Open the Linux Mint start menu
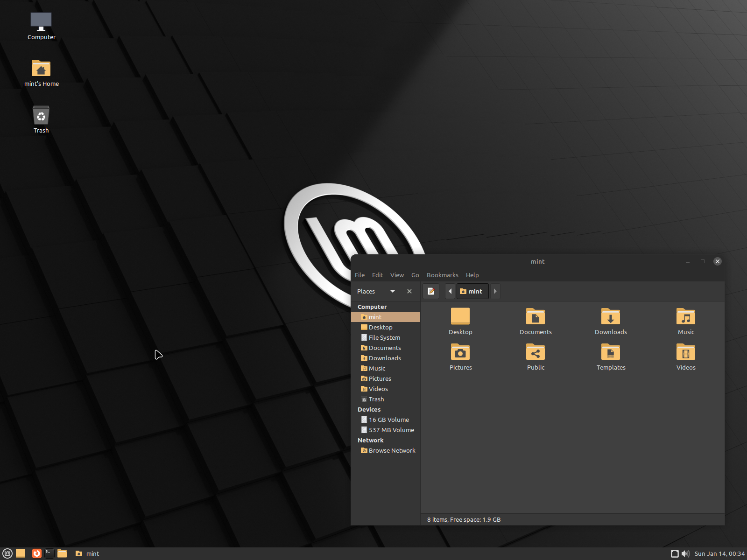The height and width of the screenshot is (560, 747). pyautogui.click(x=7, y=553)
